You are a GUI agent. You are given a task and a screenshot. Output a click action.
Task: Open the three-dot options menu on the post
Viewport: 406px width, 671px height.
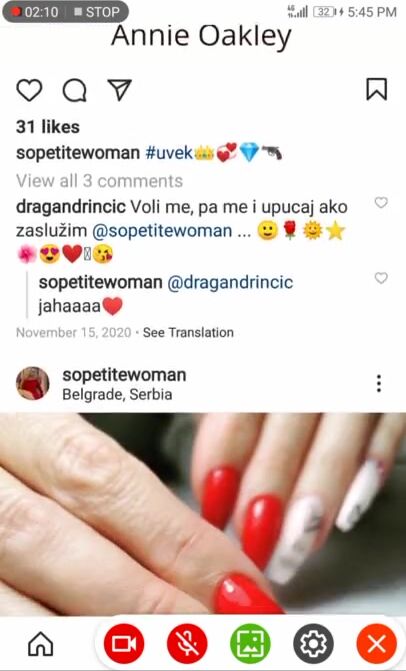[379, 383]
